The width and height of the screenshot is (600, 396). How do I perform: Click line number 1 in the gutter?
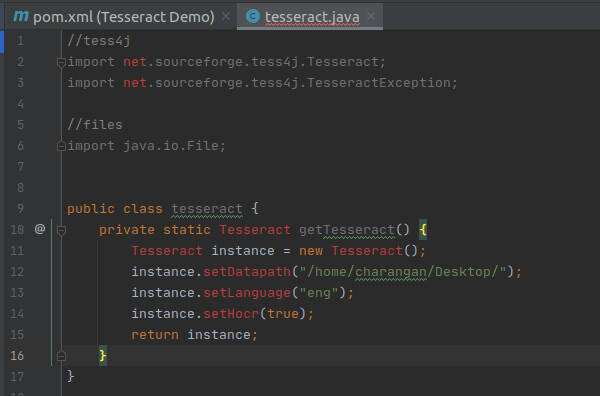coord(20,41)
